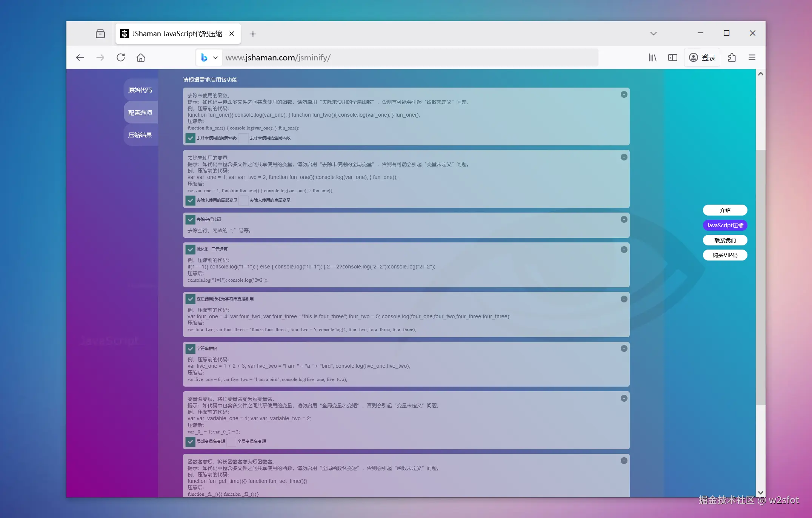Collapse the 去除空行代码 option panel
The width and height of the screenshot is (812, 518).
624,219
